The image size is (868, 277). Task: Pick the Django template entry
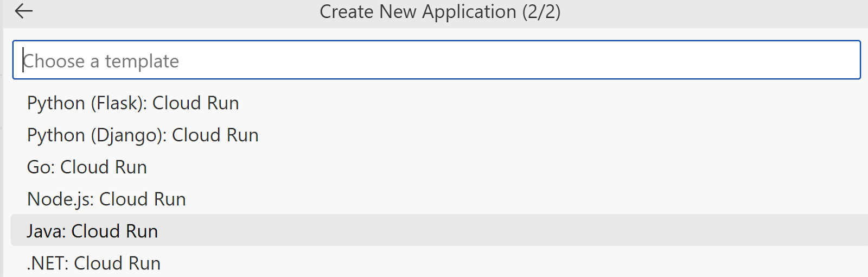[143, 135]
